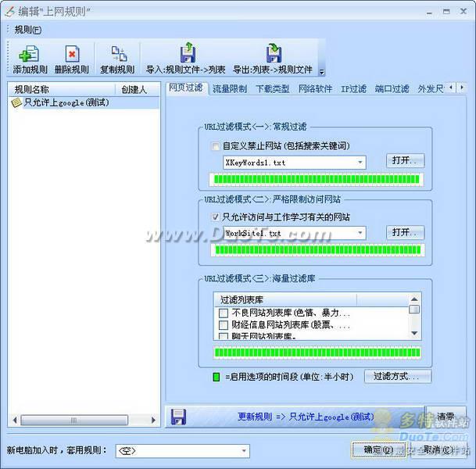Click the floppy disk 更新规则 save icon

(x=179, y=417)
